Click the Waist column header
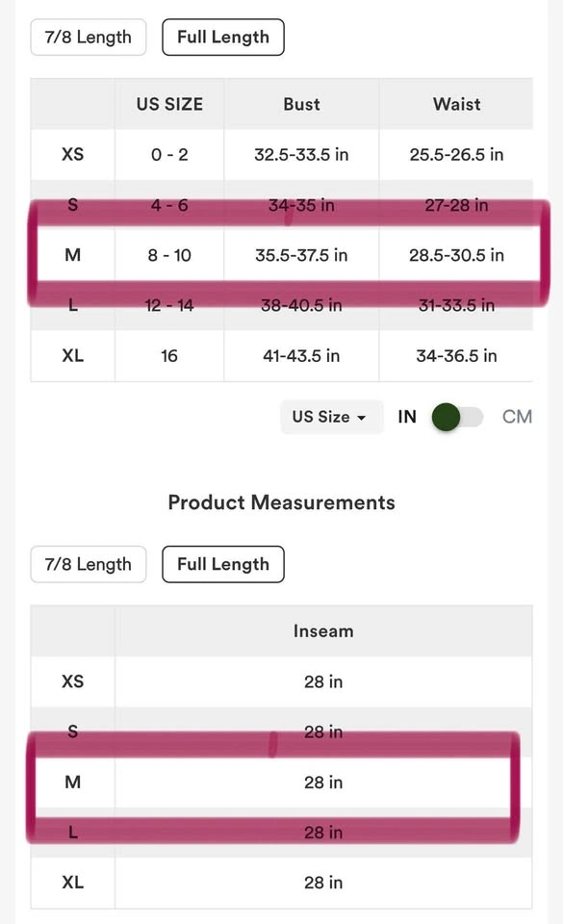The width and height of the screenshot is (563, 924). click(456, 104)
